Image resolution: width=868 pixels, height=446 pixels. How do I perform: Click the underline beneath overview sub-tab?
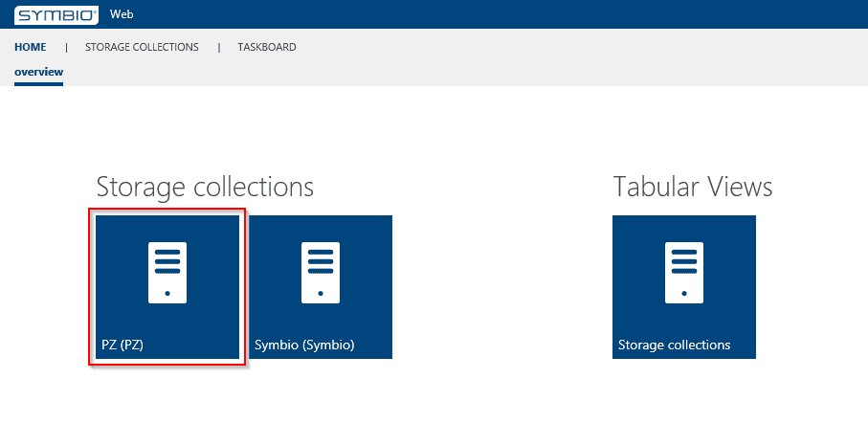pos(38,84)
